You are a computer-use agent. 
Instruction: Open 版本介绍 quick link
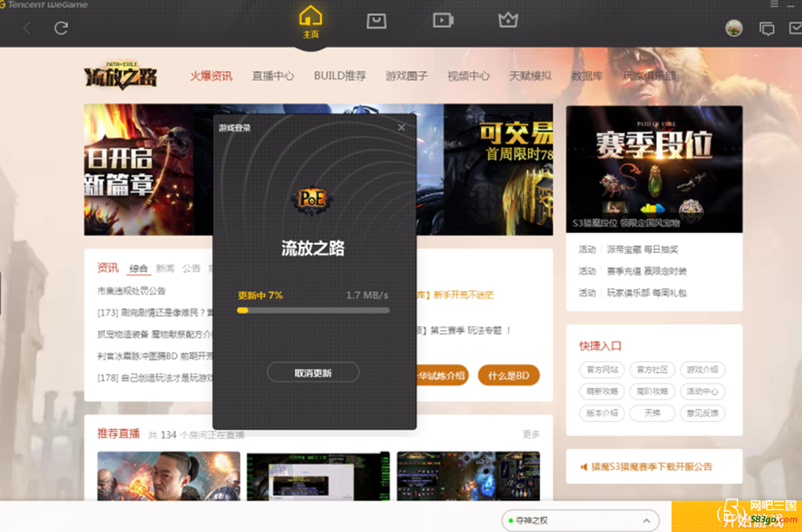tap(602, 413)
